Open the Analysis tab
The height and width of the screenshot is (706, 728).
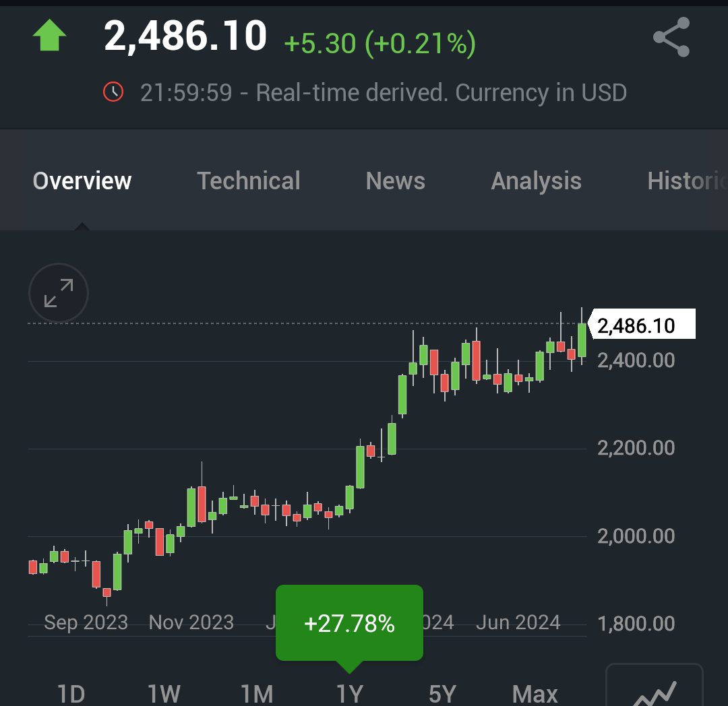pyautogui.click(x=537, y=181)
